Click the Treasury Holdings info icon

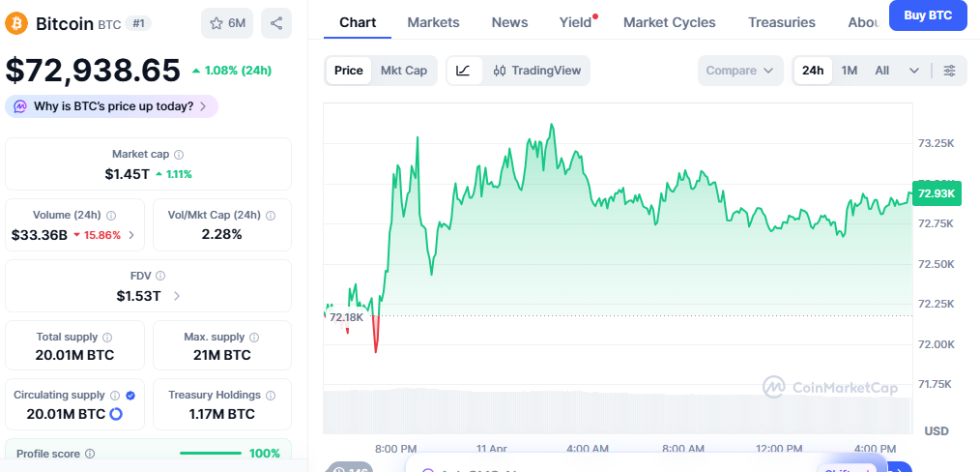(x=271, y=396)
